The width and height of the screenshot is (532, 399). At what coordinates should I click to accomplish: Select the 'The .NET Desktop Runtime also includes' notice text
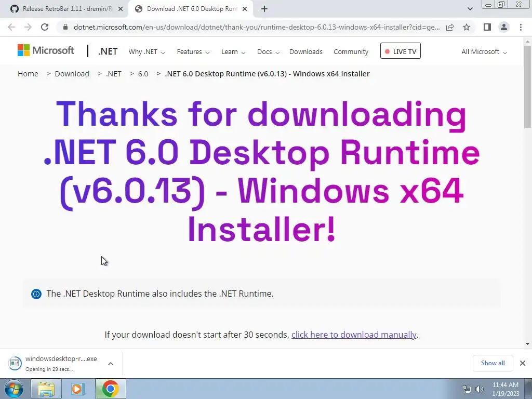pyautogui.click(x=160, y=294)
